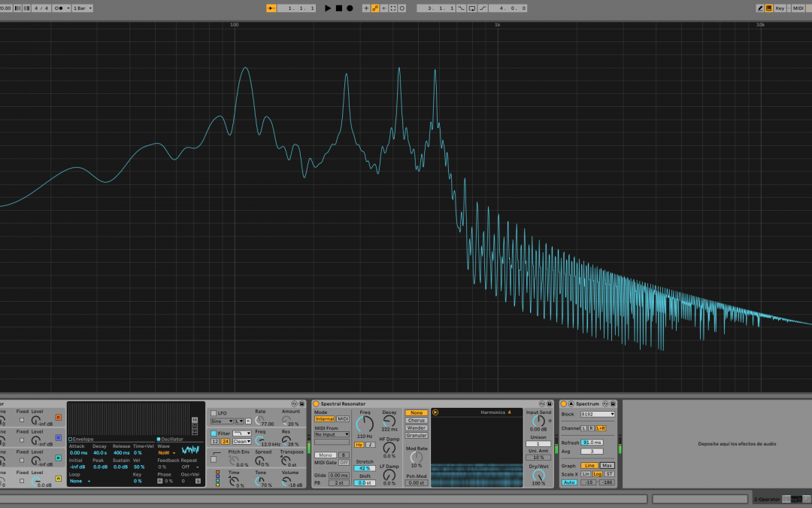The image size is (812, 508).
Task: Click the MIDI button in the top-right toolbar
Action: [798, 8]
